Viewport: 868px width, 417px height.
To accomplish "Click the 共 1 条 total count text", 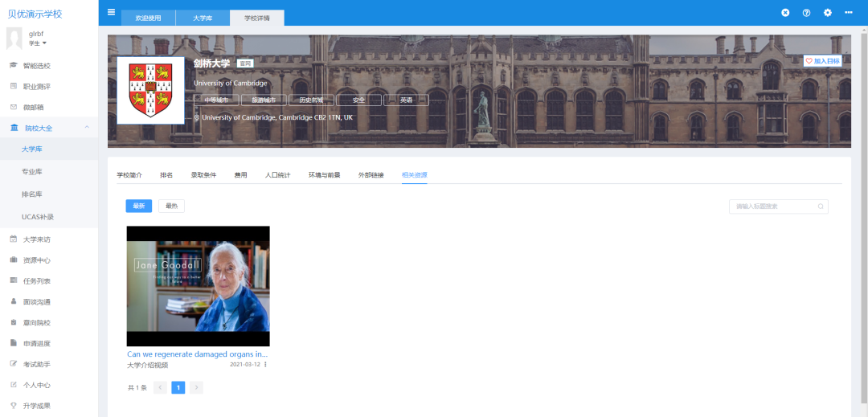I will [137, 388].
